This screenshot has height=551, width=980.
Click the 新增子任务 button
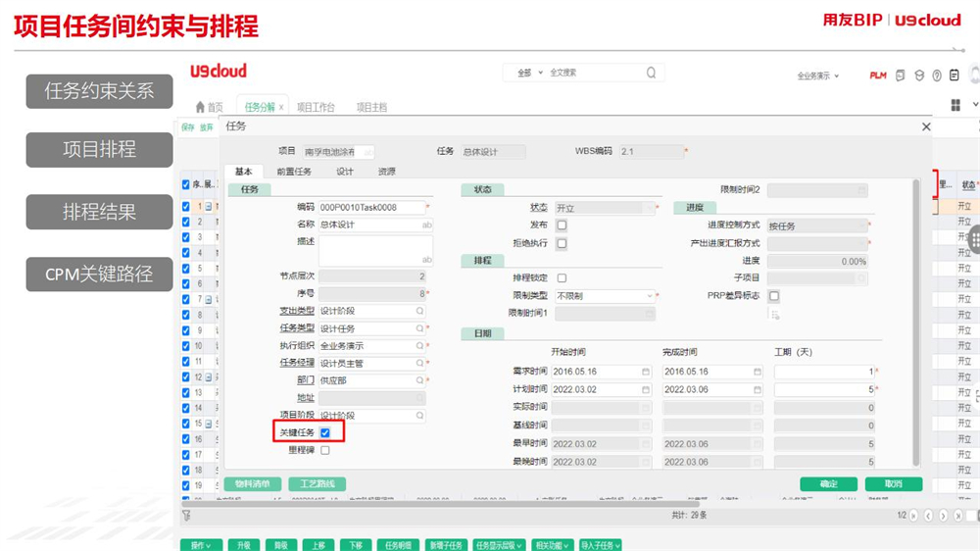click(446, 545)
